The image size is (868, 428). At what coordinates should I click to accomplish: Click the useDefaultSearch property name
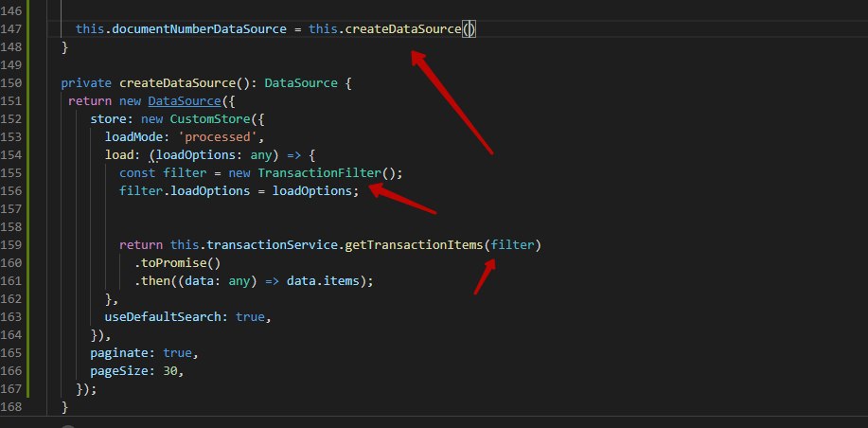coord(163,316)
